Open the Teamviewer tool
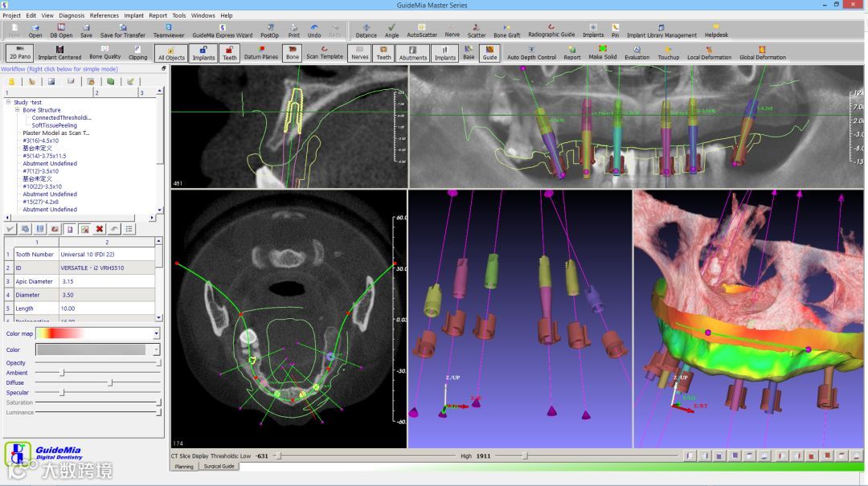This screenshot has height=486, width=868. [169, 31]
